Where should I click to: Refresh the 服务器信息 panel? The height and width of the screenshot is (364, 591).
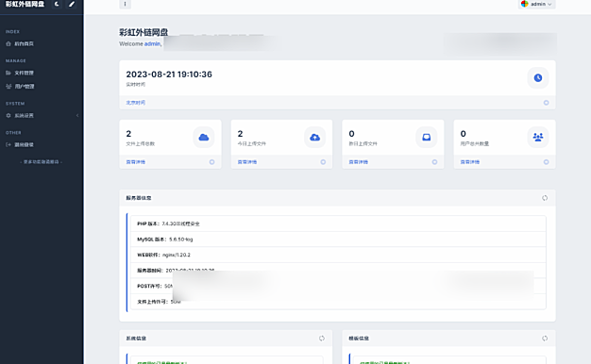545,198
